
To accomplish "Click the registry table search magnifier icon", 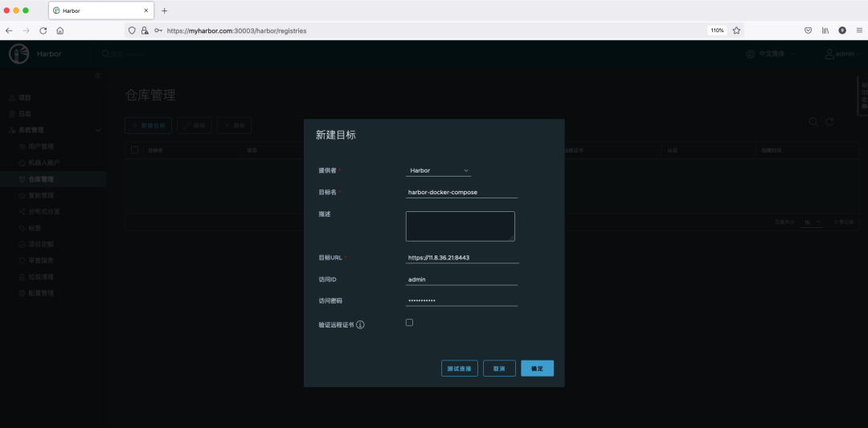I will [813, 121].
